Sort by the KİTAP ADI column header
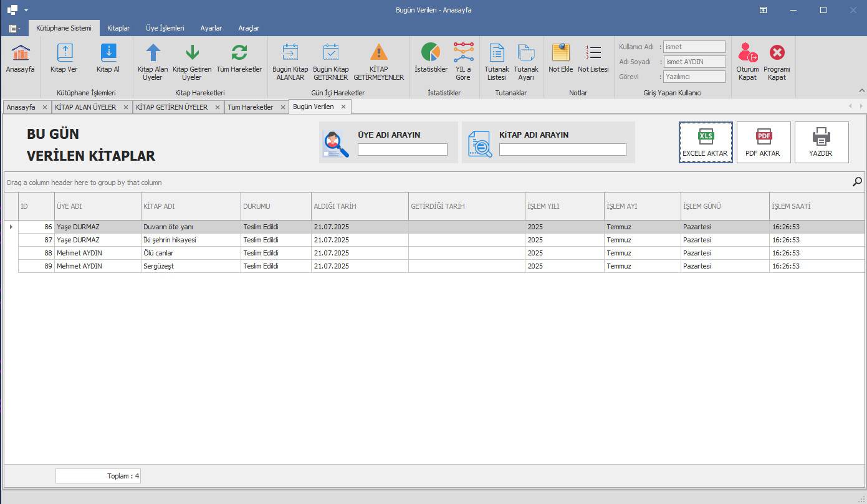This screenshot has height=504, width=867. point(190,206)
